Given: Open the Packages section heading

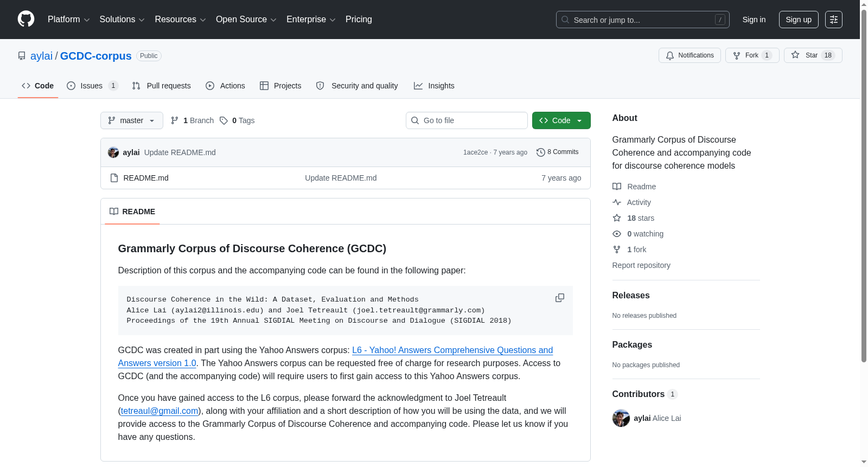Looking at the screenshot, I should tap(632, 345).
